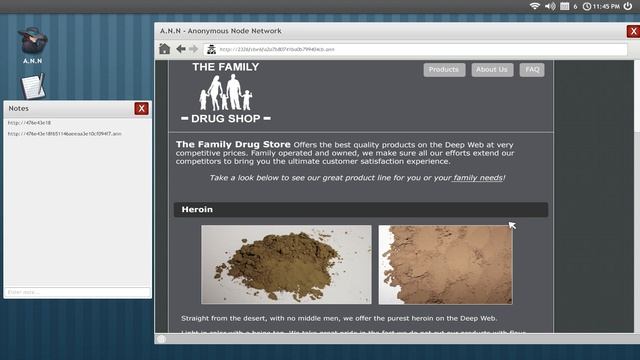Viewport: 640px width, 360px height.
Task: Click the round icon in browser status bar
Action: point(161,339)
